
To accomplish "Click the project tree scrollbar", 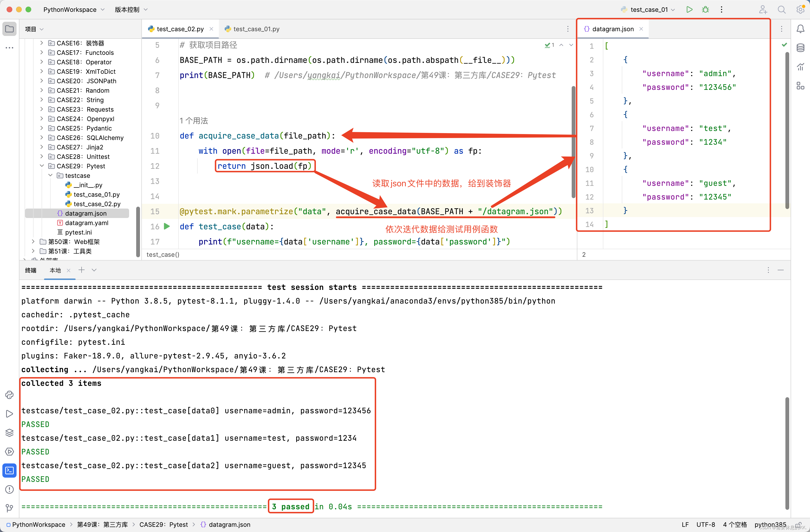I will [138, 232].
